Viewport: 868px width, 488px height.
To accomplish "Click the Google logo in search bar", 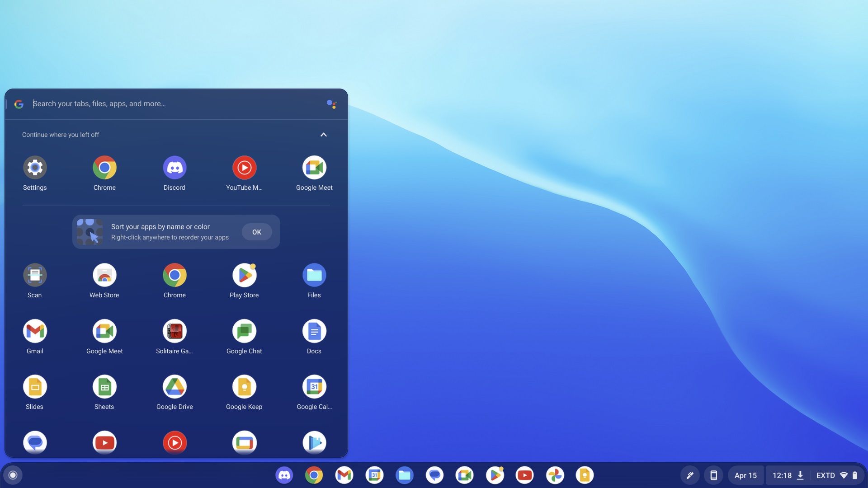I will (19, 104).
